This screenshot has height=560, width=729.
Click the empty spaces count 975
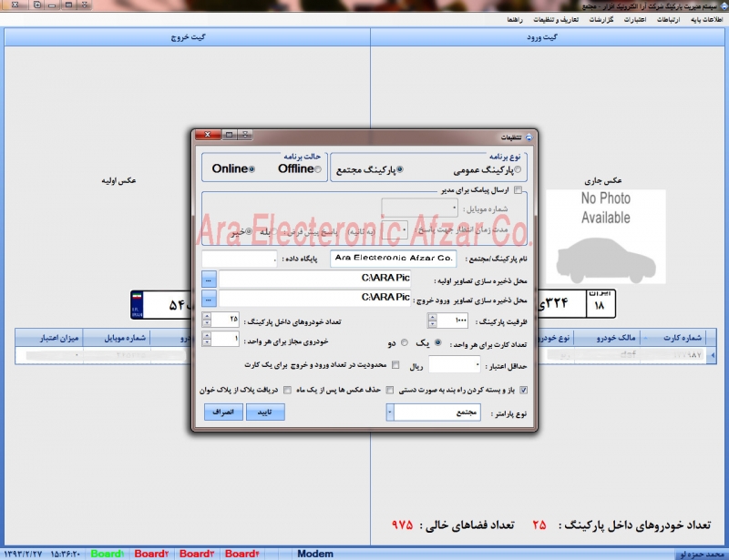tap(402, 524)
